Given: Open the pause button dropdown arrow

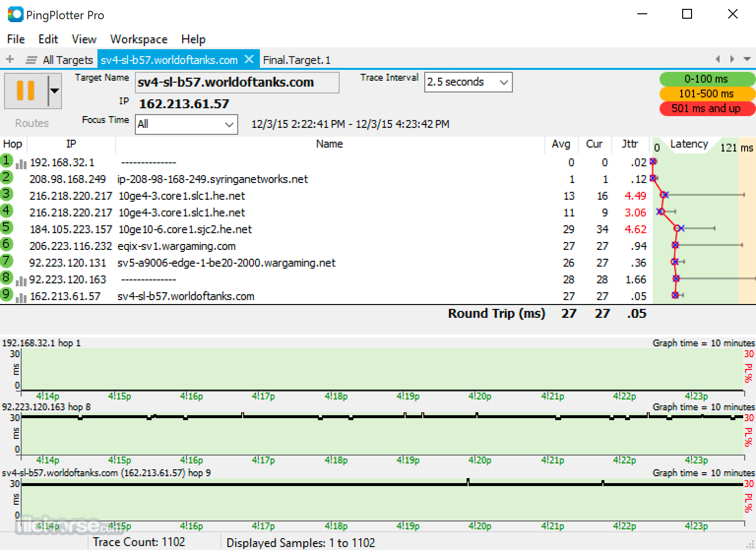Looking at the screenshot, I should point(55,91).
